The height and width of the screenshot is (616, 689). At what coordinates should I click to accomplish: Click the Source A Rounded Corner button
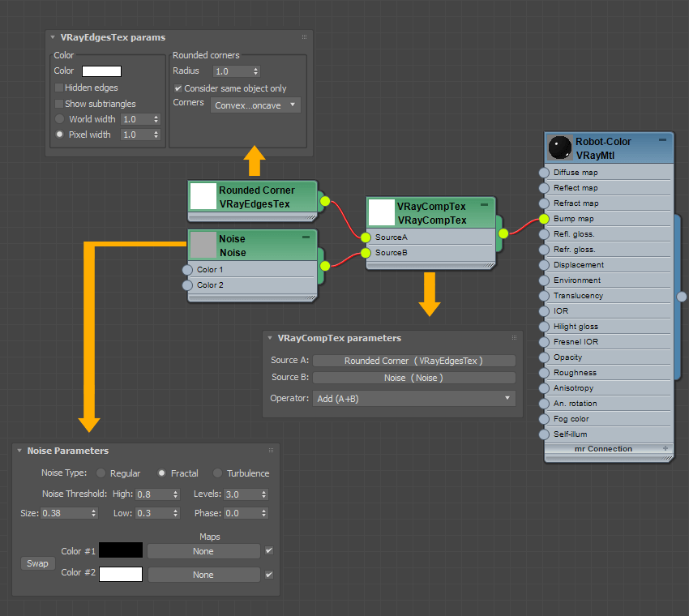pos(413,361)
